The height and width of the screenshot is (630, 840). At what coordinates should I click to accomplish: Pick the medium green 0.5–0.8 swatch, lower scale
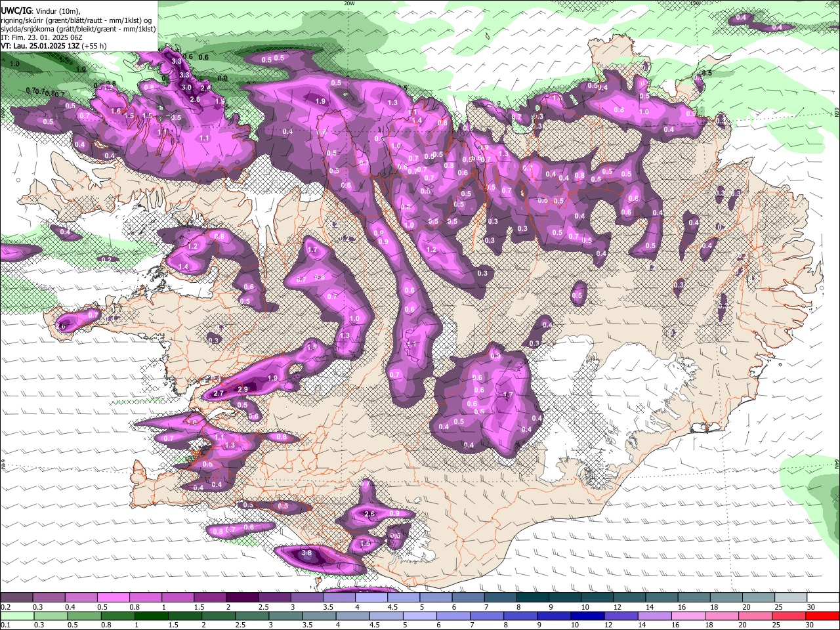[x=84, y=616]
